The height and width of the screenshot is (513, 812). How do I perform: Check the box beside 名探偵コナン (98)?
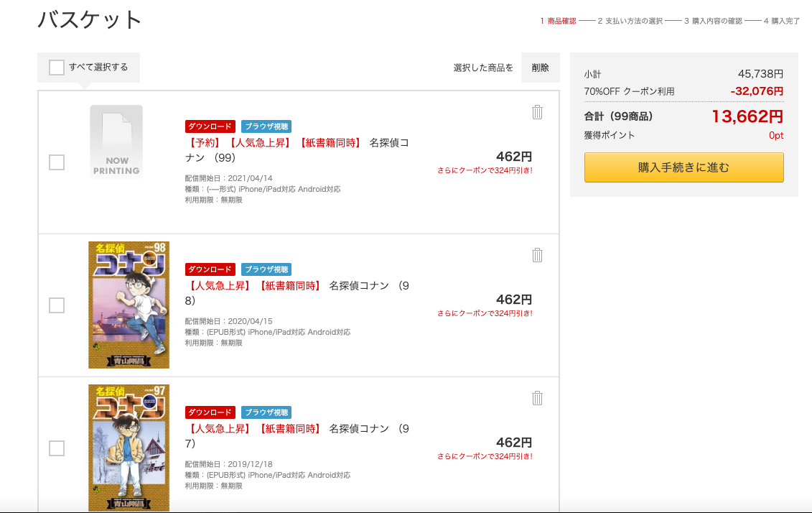coord(57,305)
